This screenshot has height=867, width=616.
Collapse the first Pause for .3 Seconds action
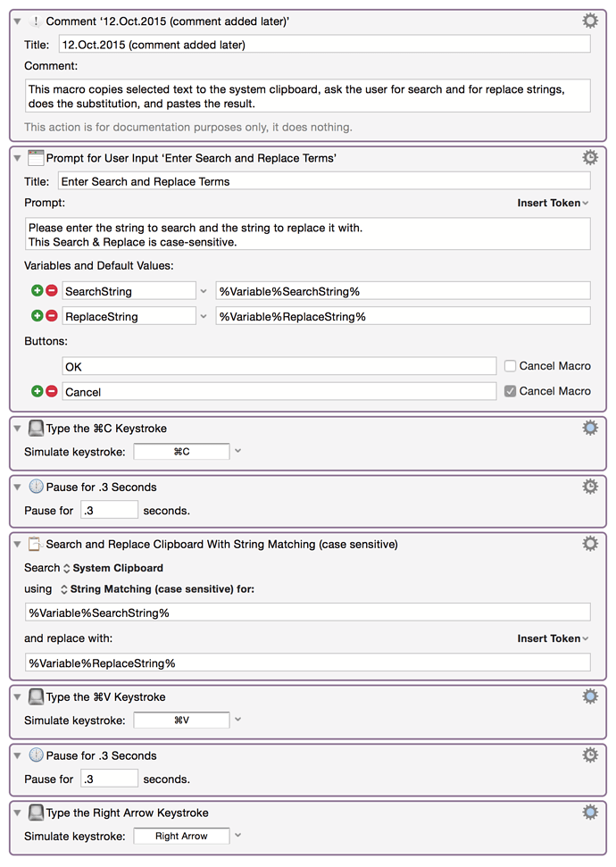click(x=17, y=488)
